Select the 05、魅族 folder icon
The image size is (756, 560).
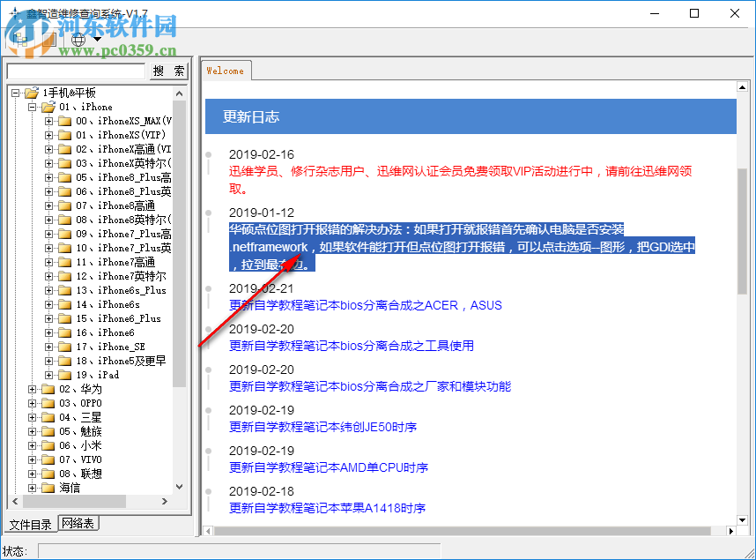tap(48, 431)
